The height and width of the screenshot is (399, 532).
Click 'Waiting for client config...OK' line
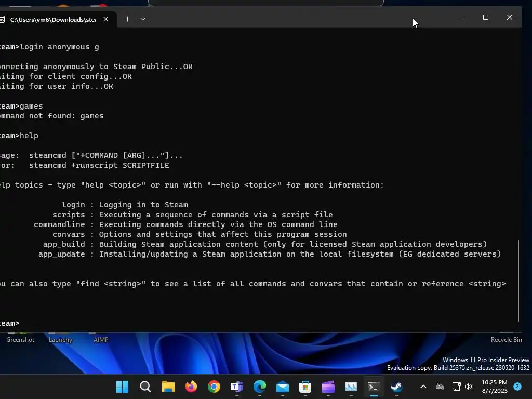pos(66,76)
